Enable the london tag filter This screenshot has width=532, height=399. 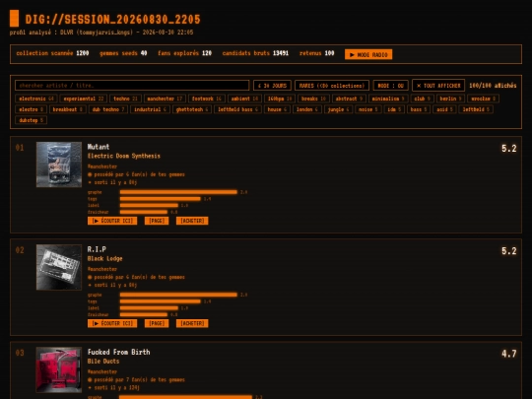pos(307,109)
